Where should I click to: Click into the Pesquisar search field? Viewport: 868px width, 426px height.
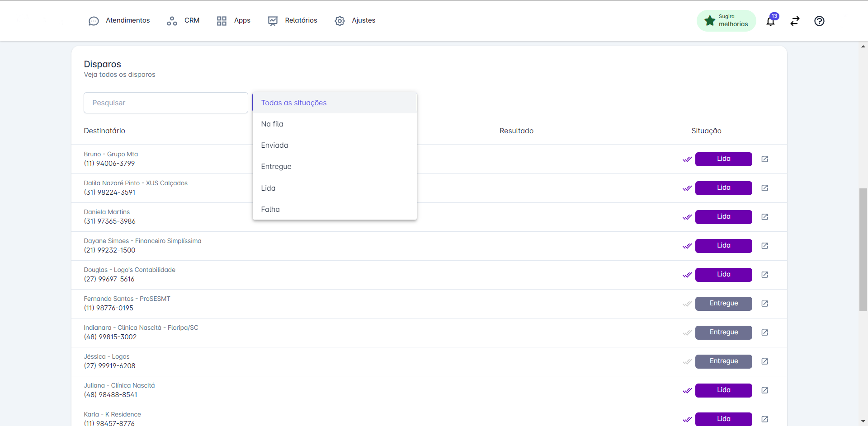click(165, 103)
